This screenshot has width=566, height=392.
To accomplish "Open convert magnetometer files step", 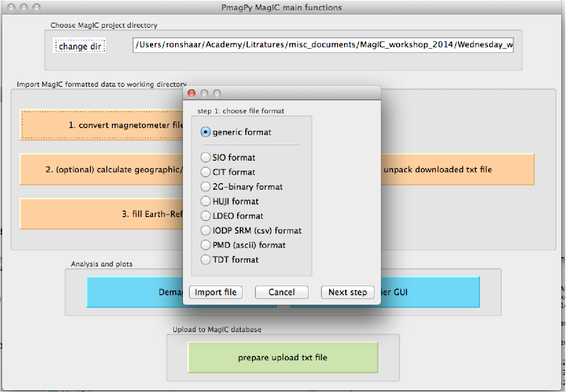I will click(102, 125).
